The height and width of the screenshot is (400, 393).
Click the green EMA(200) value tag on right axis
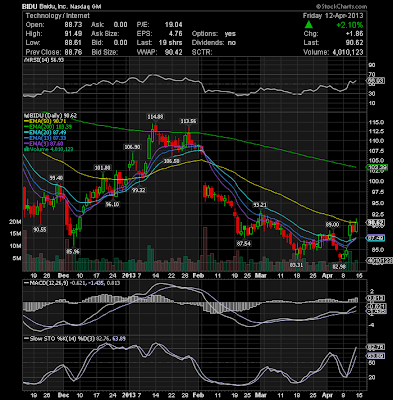pyautogui.click(x=377, y=168)
